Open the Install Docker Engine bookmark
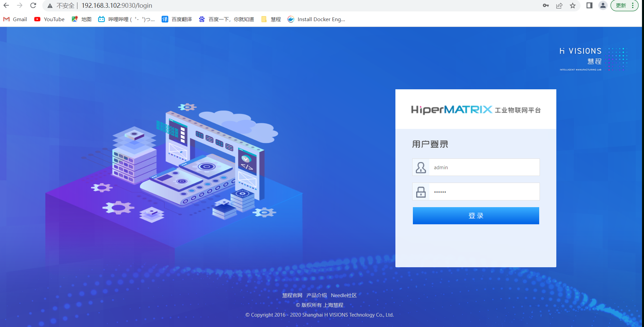The width and height of the screenshot is (644, 327). coord(316,19)
